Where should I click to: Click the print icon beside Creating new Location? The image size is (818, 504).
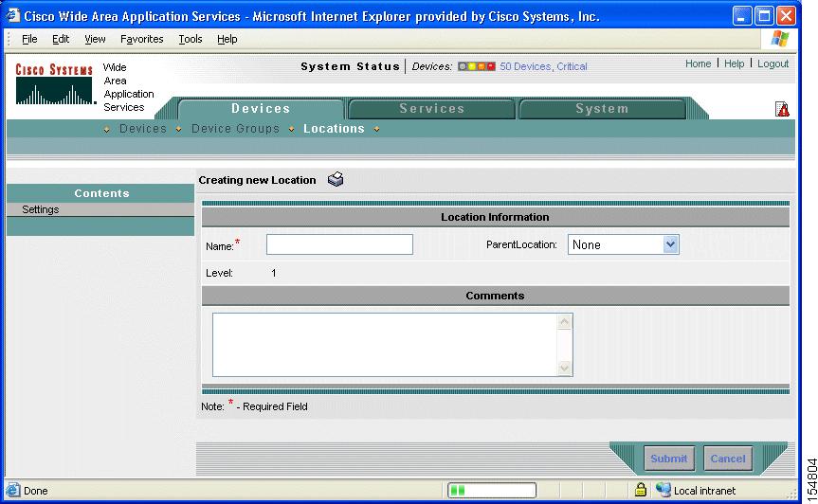pyautogui.click(x=336, y=179)
